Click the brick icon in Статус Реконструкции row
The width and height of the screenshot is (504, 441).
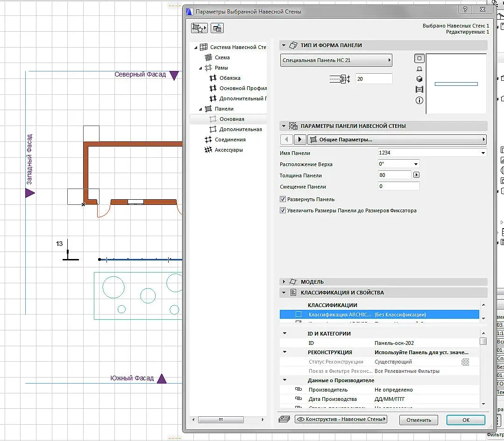tap(465, 362)
